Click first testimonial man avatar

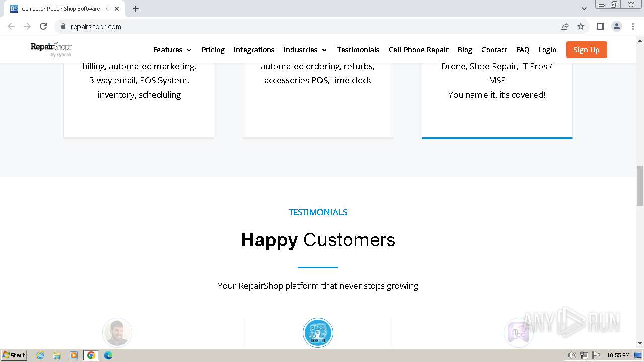pyautogui.click(x=117, y=332)
